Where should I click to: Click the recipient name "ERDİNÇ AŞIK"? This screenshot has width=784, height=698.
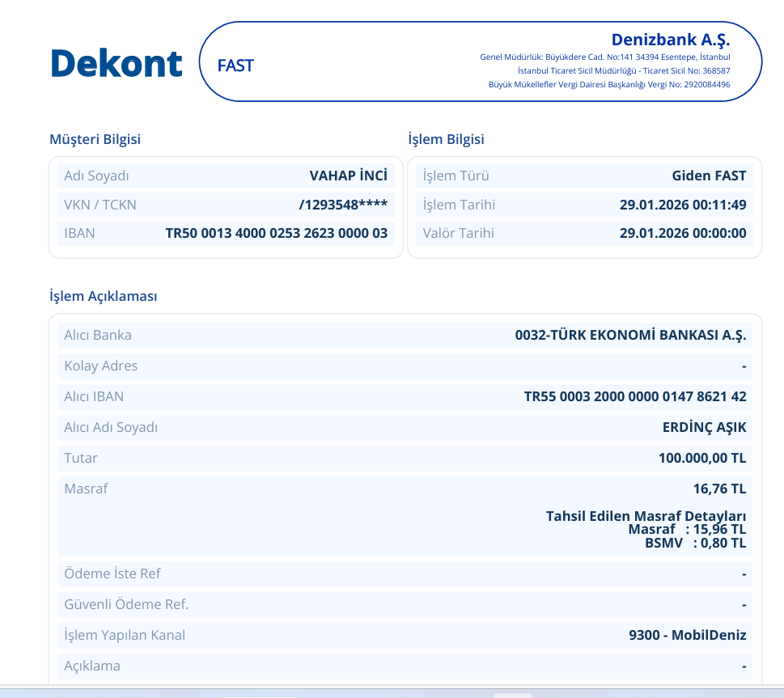pos(705,427)
